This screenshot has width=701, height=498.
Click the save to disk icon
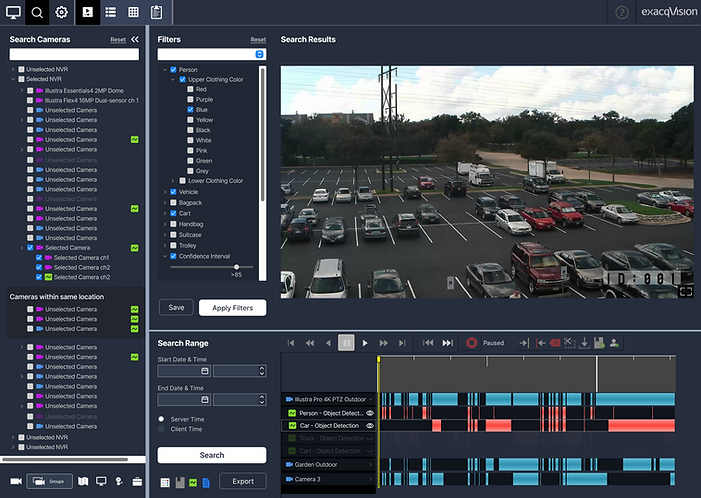pos(599,343)
